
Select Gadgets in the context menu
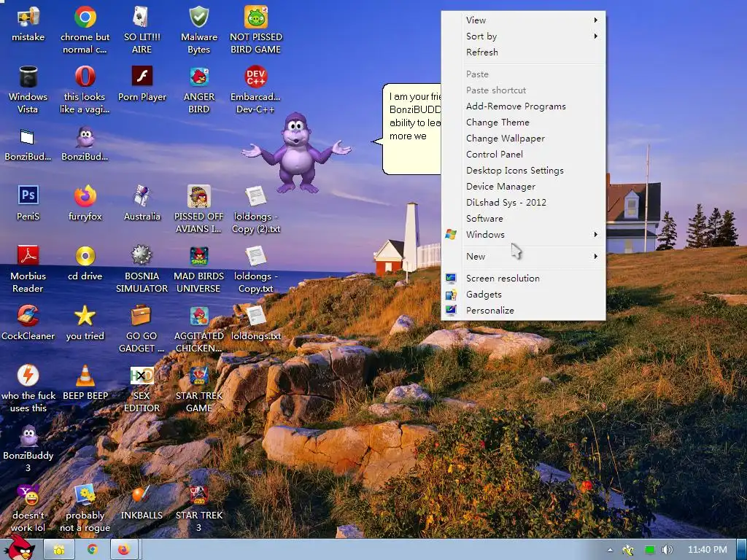click(524, 295)
